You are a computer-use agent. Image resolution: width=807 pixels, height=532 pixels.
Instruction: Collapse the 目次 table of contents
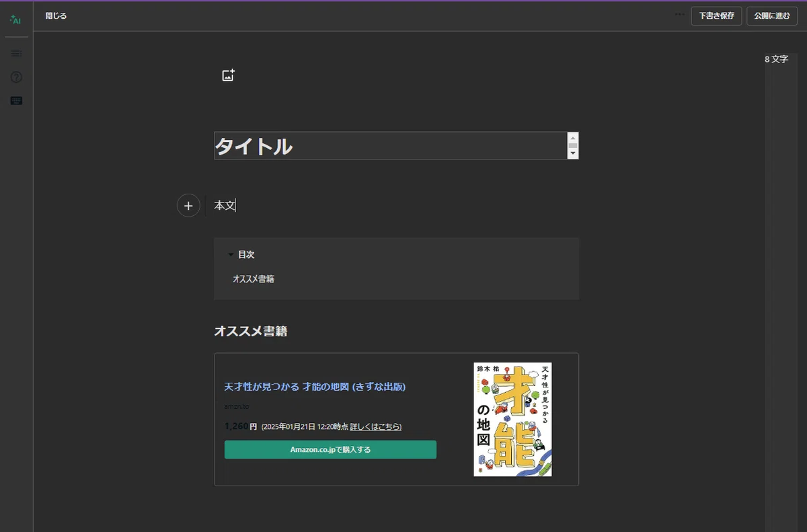[x=241, y=255]
